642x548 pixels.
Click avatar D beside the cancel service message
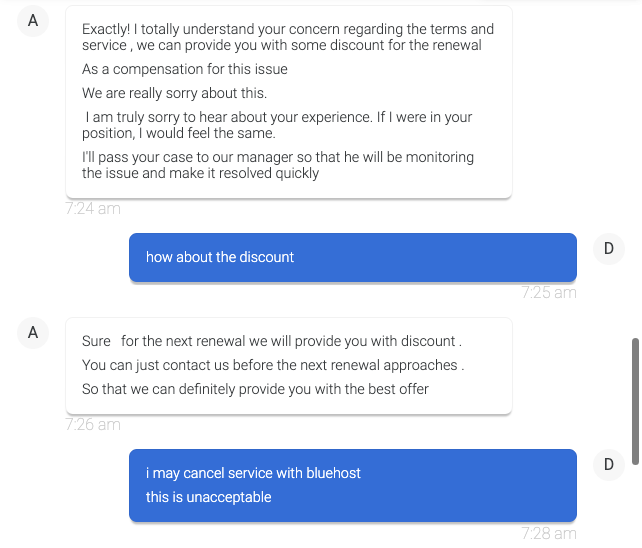[x=608, y=464]
